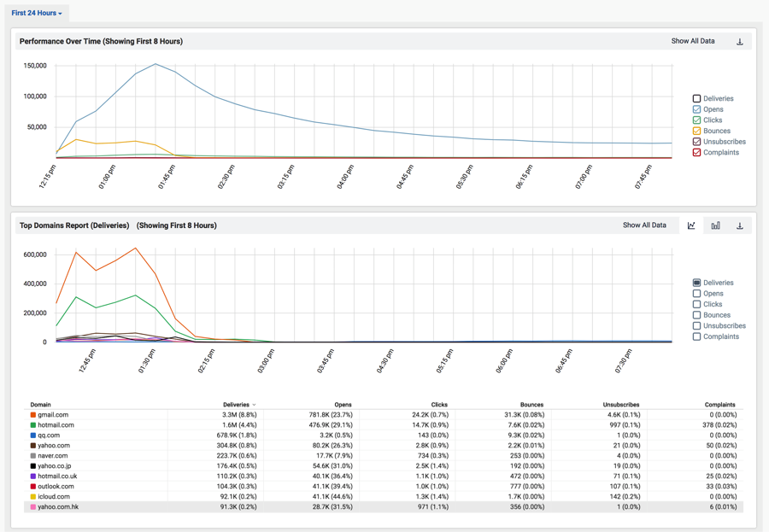Select the yahoo.co.jp domain name
Screen dimensions: 769x532
click(55, 466)
